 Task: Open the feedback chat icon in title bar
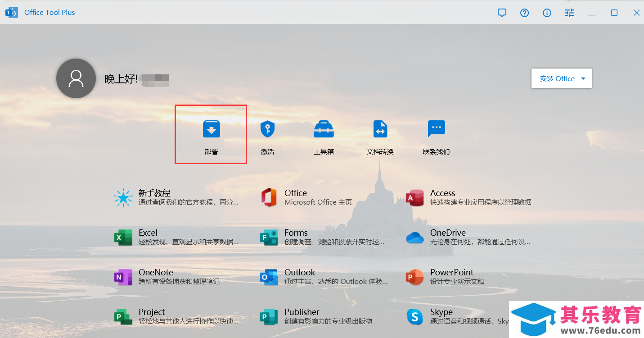(x=502, y=13)
